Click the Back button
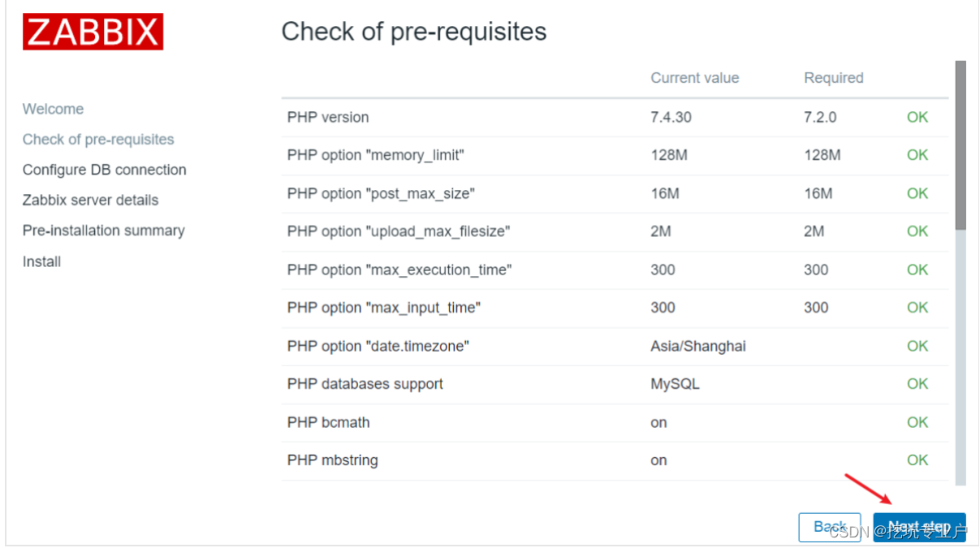This screenshot has width=980, height=548. pos(830,526)
